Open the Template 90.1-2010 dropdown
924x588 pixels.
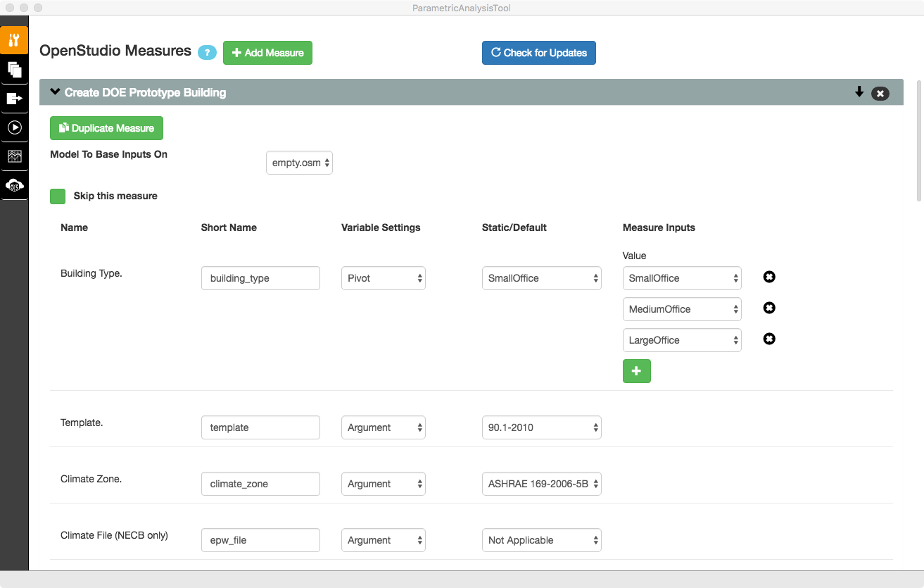(x=541, y=427)
